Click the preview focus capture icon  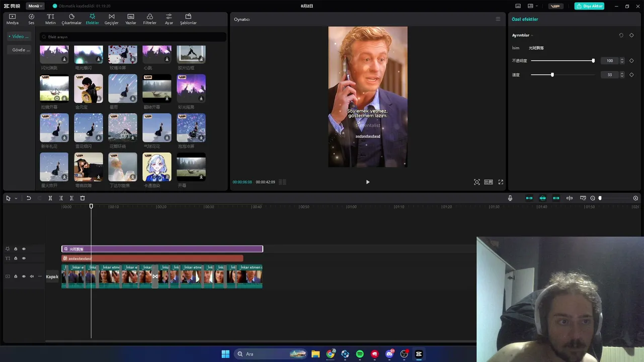(x=477, y=182)
